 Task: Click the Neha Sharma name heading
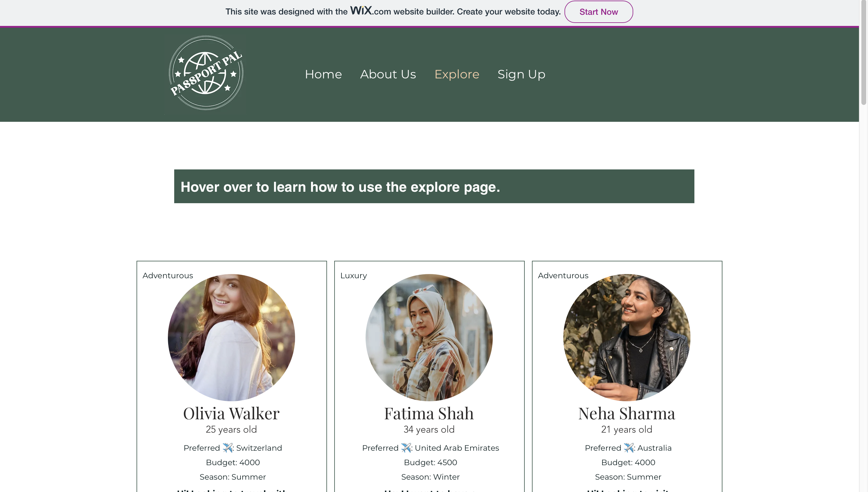coord(627,413)
